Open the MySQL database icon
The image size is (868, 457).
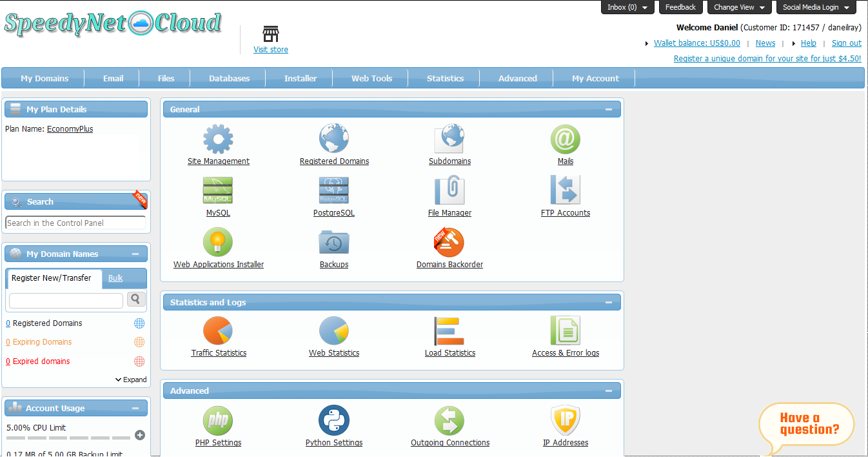[x=218, y=190]
